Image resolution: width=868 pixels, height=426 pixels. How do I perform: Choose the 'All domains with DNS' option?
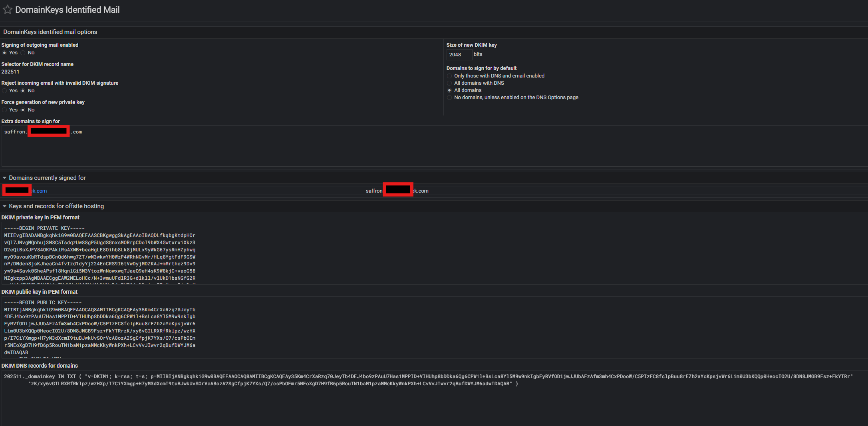click(449, 83)
